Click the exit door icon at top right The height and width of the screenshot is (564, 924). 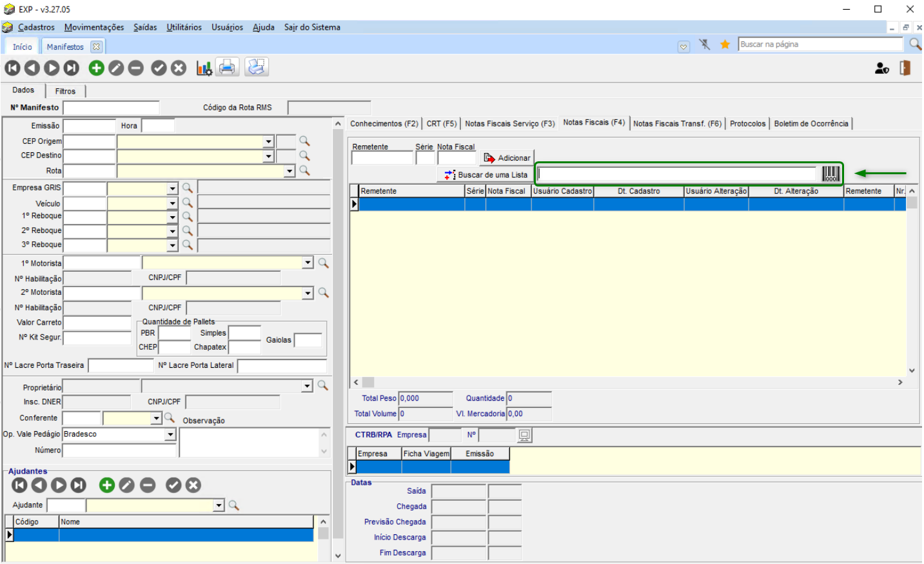pos(905,68)
